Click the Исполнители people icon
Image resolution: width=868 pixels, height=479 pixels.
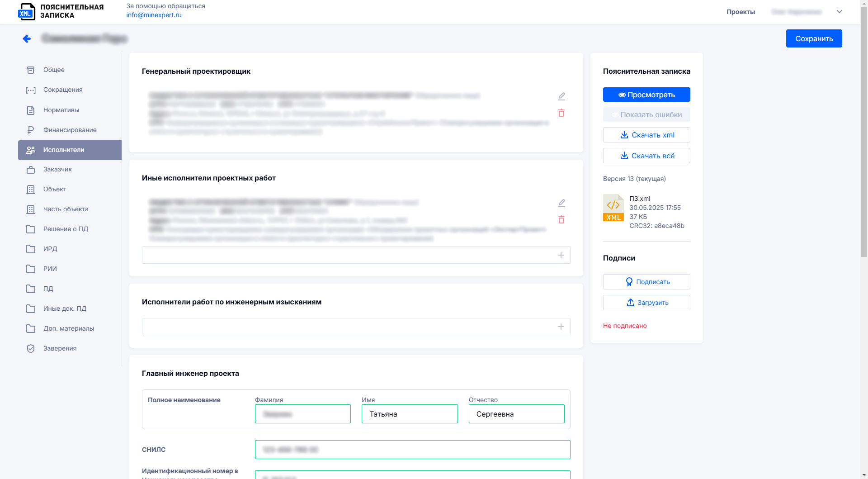pyautogui.click(x=31, y=150)
